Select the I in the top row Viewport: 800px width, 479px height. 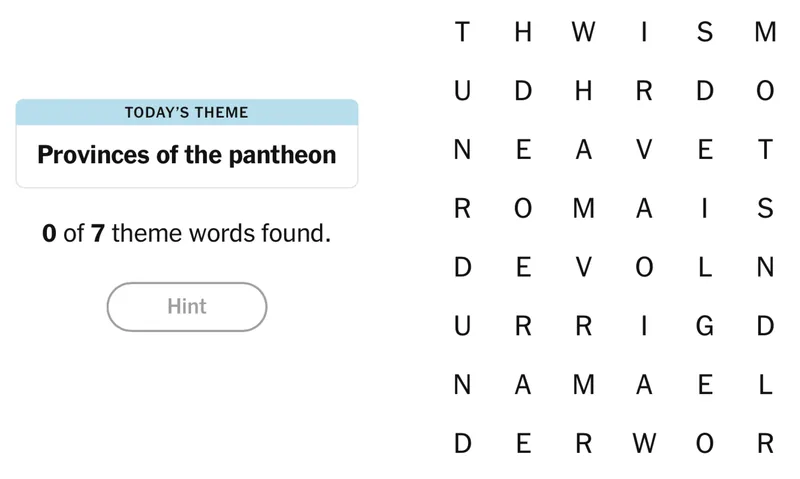pyautogui.click(x=645, y=32)
